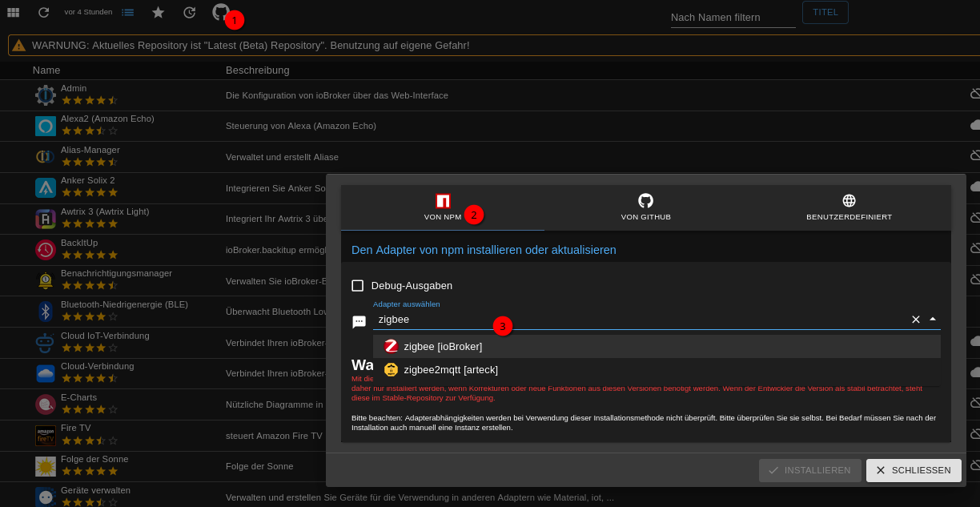Image resolution: width=980 pixels, height=507 pixels.
Task: Click the Beschreibung column header
Action: pos(258,70)
